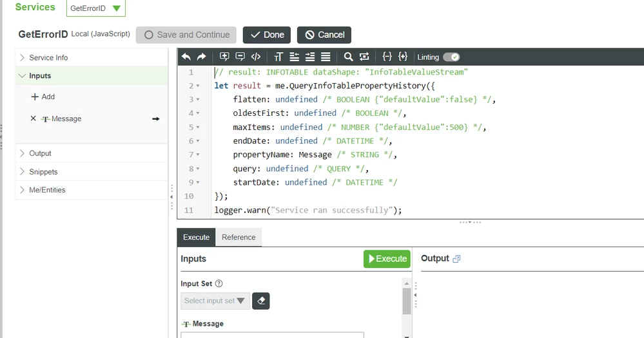Click the output panel collapse handle
Viewport: 644px width, 338px height.
tap(415, 295)
